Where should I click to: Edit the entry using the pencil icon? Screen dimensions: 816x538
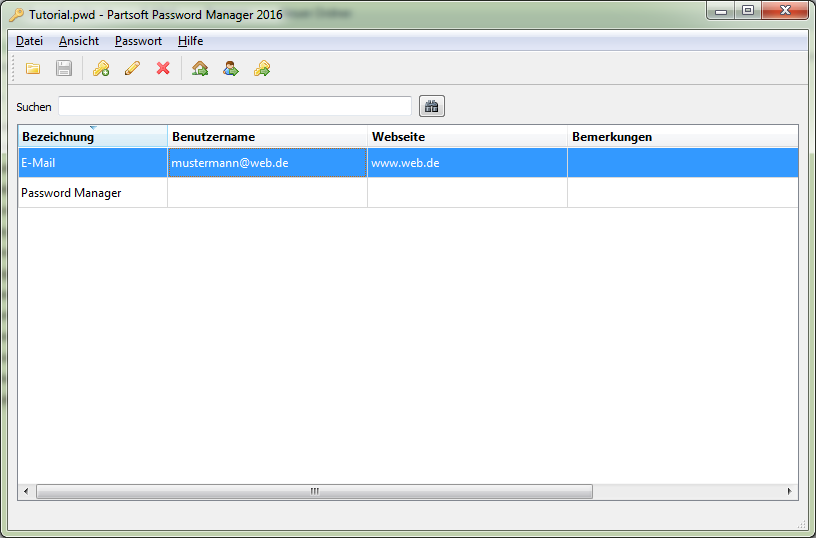coord(132,68)
